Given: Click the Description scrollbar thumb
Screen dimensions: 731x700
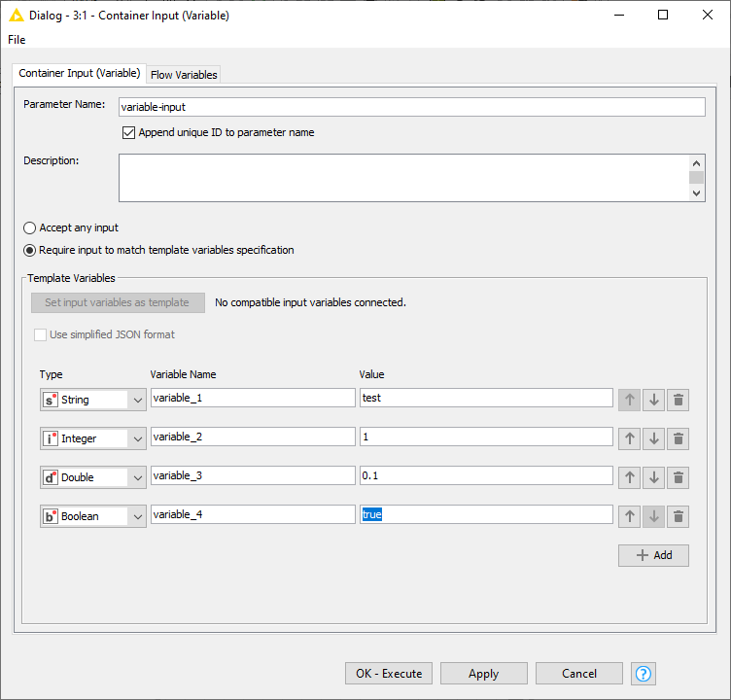Looking at the screenshot, I should (697, 178).
